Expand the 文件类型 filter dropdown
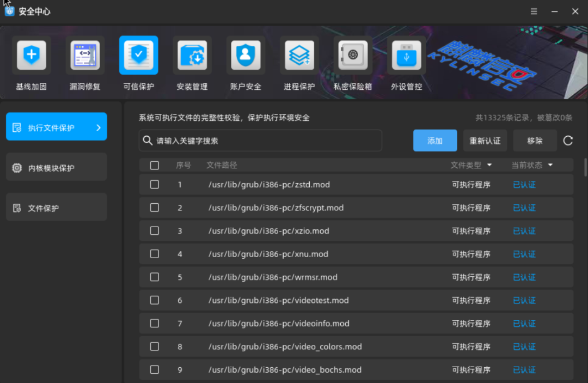 (x=489, y=165)
